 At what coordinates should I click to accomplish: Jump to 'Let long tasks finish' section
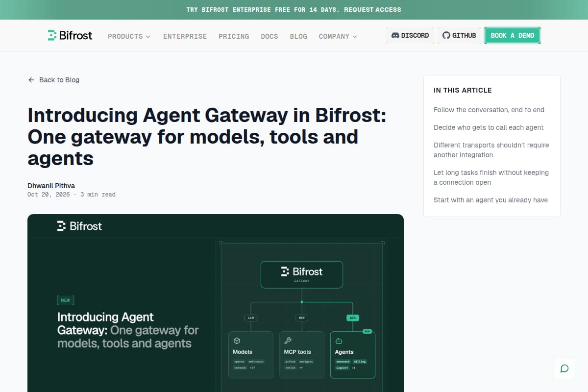coord(491,177)
